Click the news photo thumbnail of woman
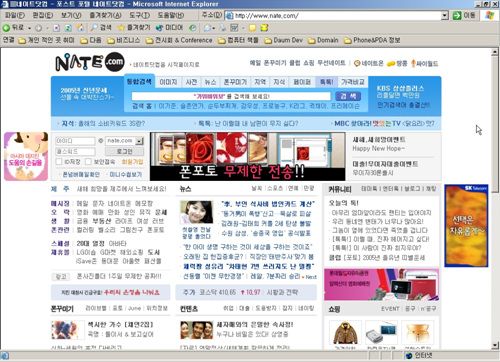This screenshot has width=500, height=362. (196, 212)
